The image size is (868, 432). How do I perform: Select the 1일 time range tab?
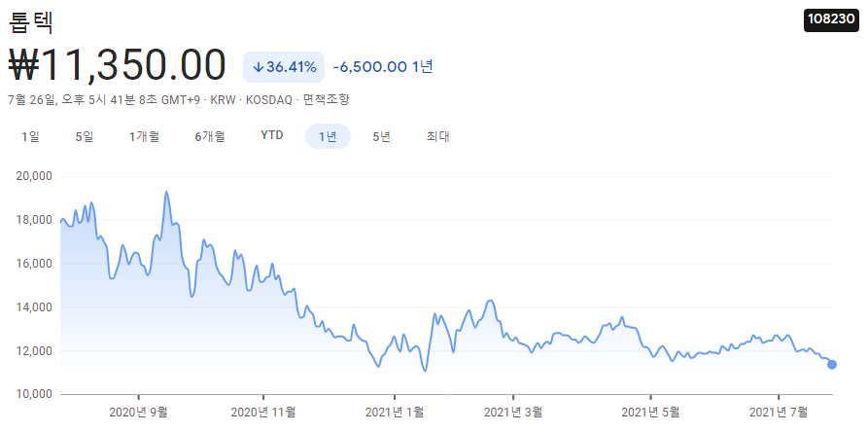tap(30, 136)
